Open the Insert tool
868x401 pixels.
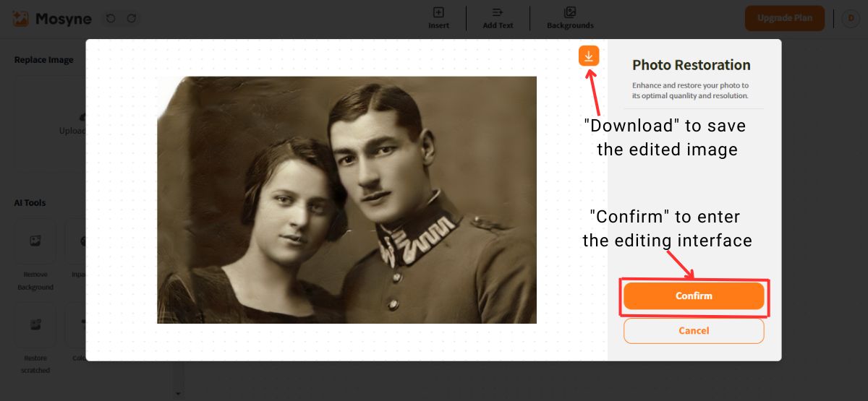click(x=438, y=18)
